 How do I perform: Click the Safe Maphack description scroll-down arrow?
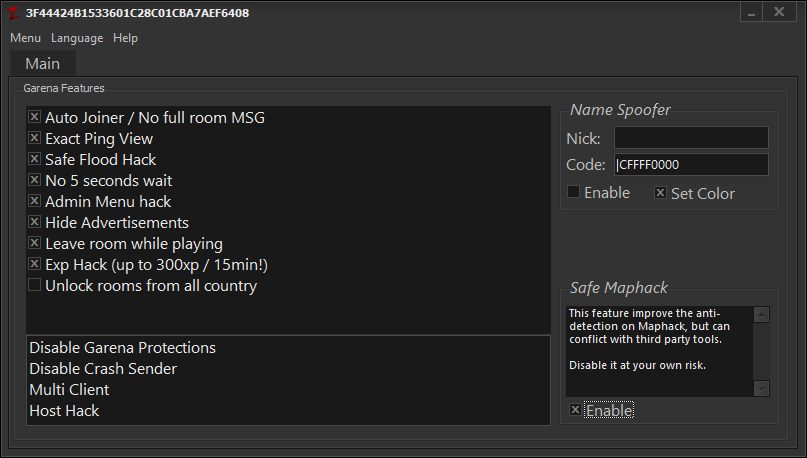(x=761, y=389)
